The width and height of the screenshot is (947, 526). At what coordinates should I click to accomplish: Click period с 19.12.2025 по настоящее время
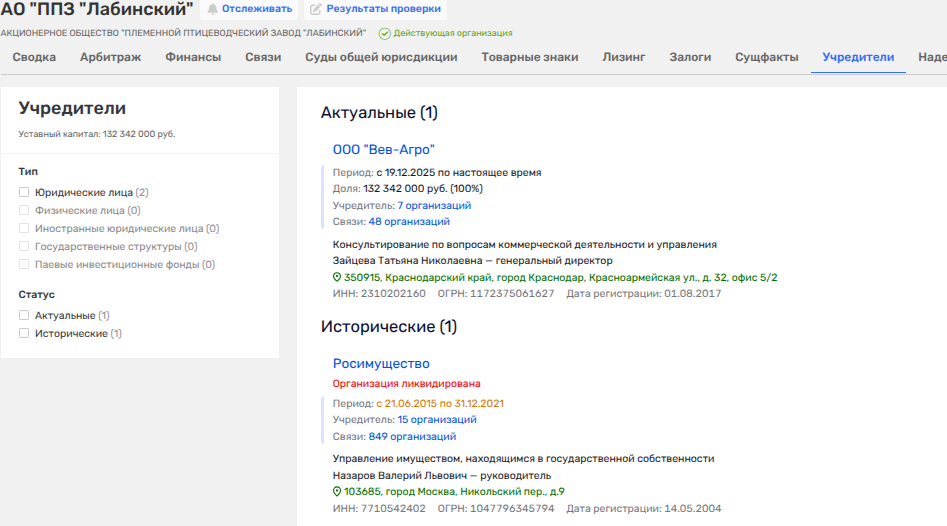458,173
